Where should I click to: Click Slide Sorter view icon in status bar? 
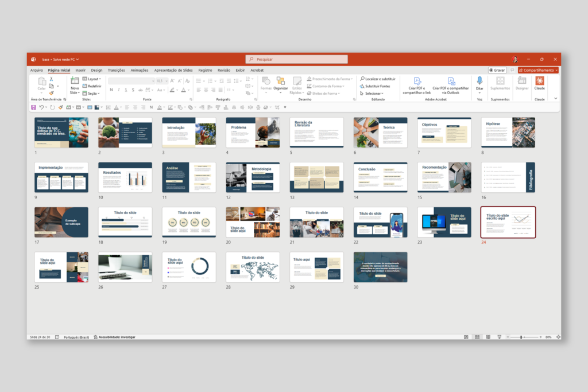[x=477, y=337]
